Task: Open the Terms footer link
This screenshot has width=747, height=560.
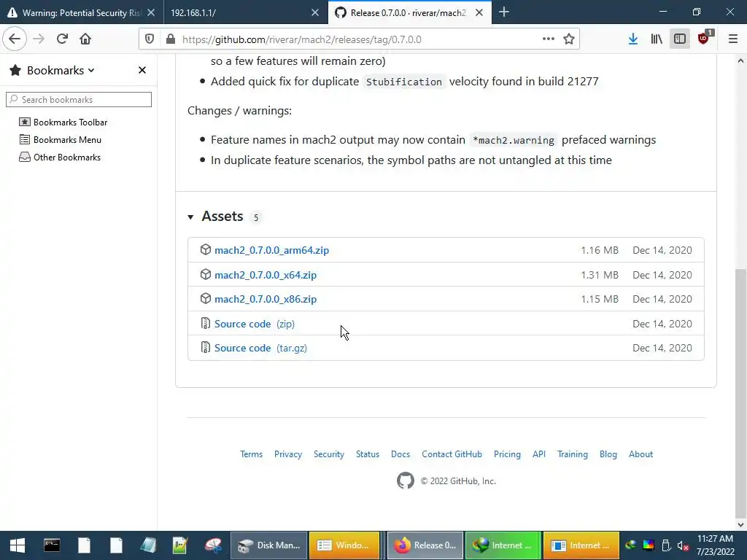Action: tap(251, 454)
